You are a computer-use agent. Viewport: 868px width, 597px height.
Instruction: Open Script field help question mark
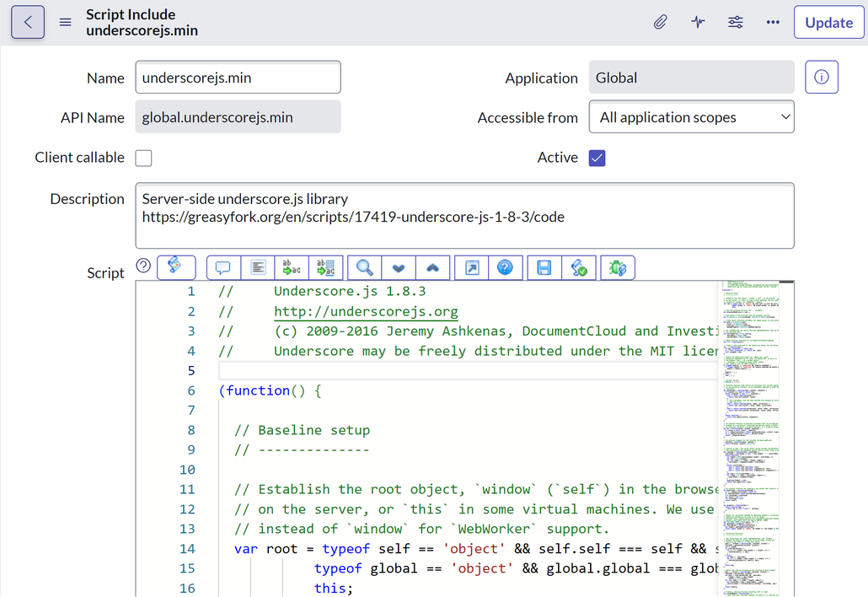pyautogui.click(x=143, y=266)
